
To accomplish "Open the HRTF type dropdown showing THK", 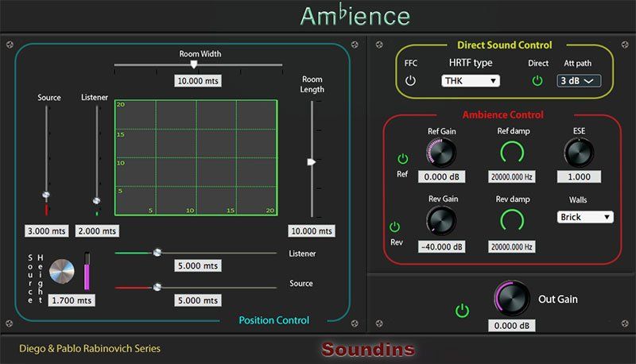I will point(471,80).
